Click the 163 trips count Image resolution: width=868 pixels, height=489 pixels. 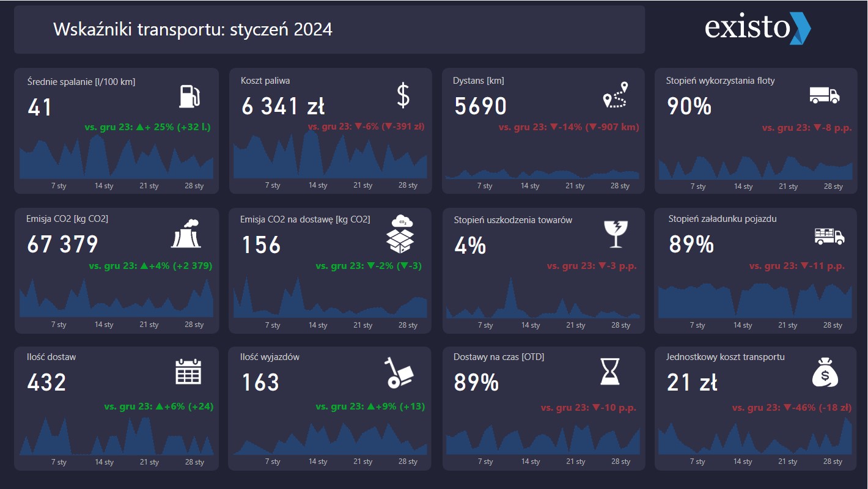[260, 383]
